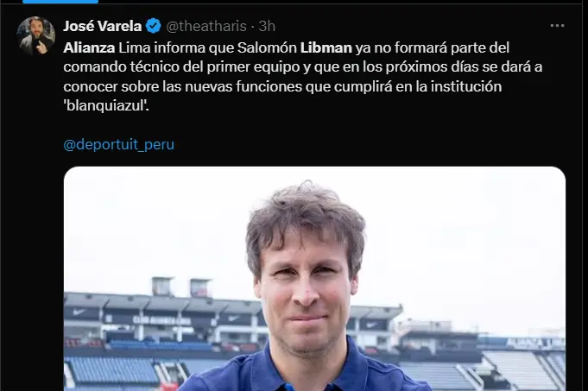
Task: Open profile via the José Varela display name
Action: (x=103, y=26)
